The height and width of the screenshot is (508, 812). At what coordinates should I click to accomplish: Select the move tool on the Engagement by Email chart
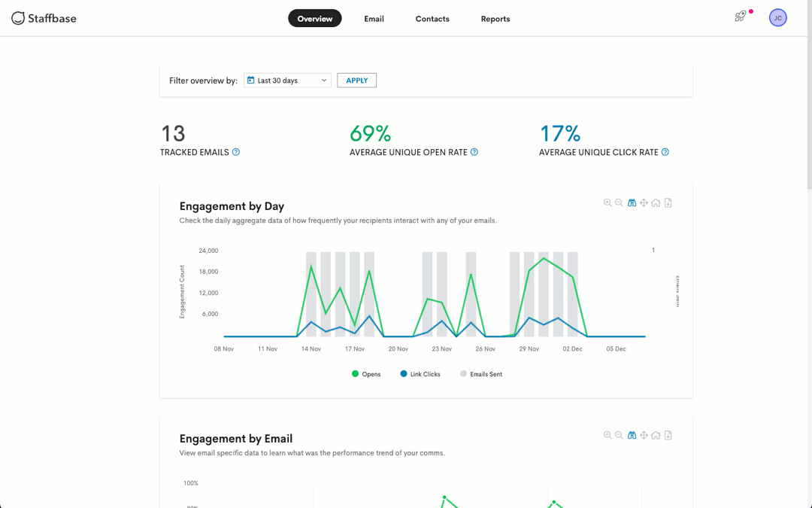[644, 435]
